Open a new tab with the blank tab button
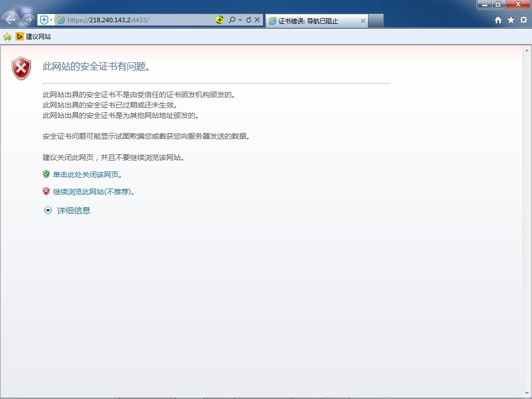The width and height of the screenshot is (532, 399). (376, 21)
